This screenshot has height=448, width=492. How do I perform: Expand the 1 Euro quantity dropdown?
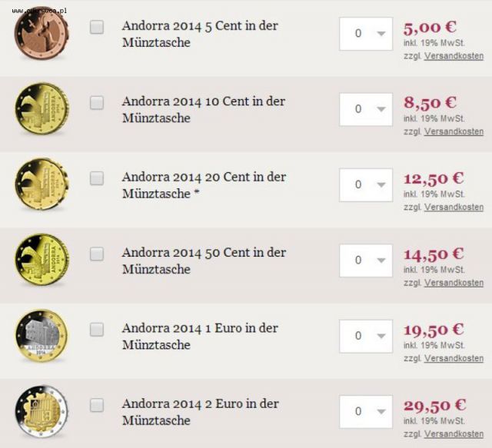[x=366, y=336]
